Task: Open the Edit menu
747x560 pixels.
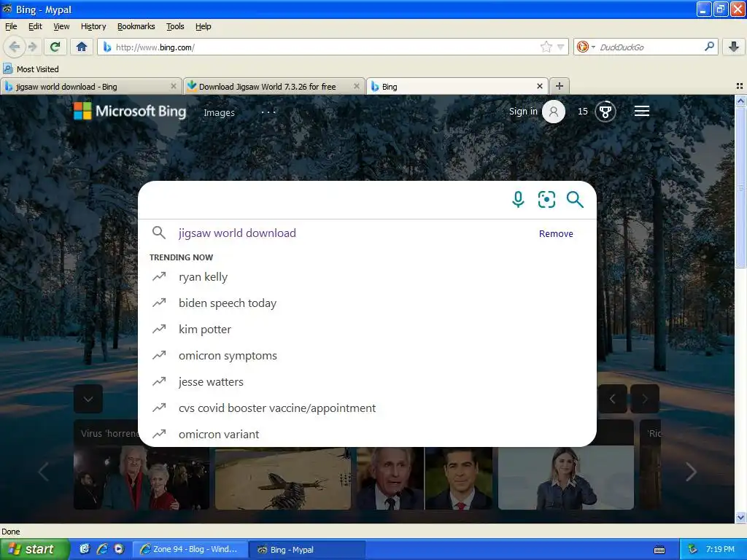Action: point(35,26)
